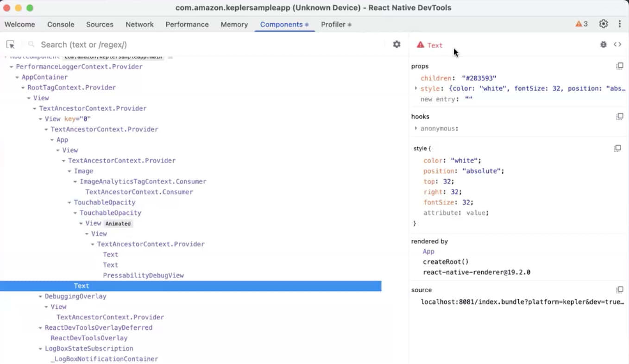Image resolution: width=629 pixels, height=364 pixels.
Task: Collapse the ReactDevToolsOverlayDeferred node
Action: click(x=41, y=328)
